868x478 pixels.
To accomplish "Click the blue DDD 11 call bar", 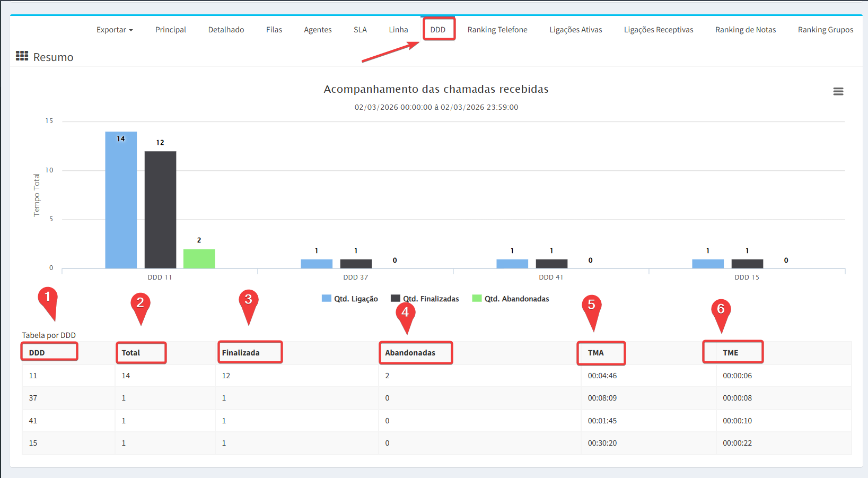I will [121, 202].
